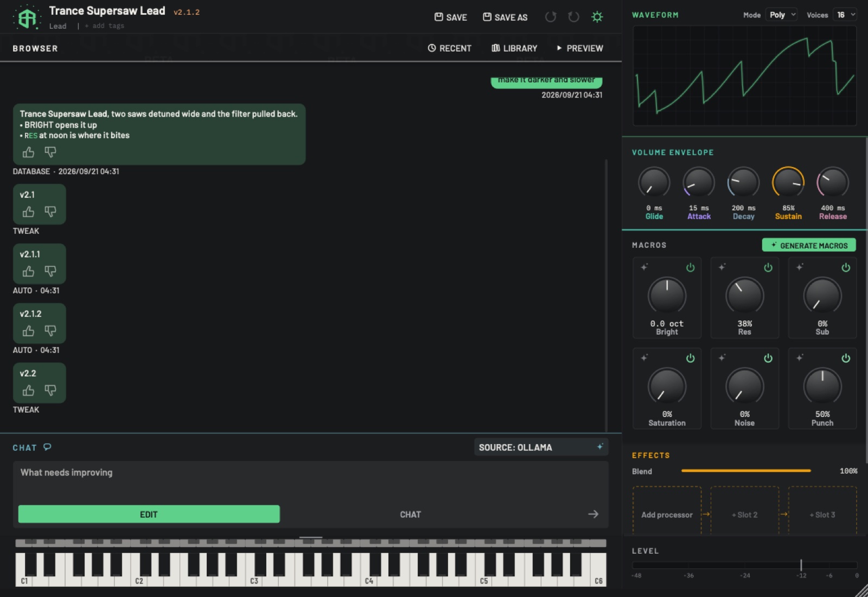Screen dimensions: 868x597
Task: Toggle power on the Res macro
Action: point(768,268)
